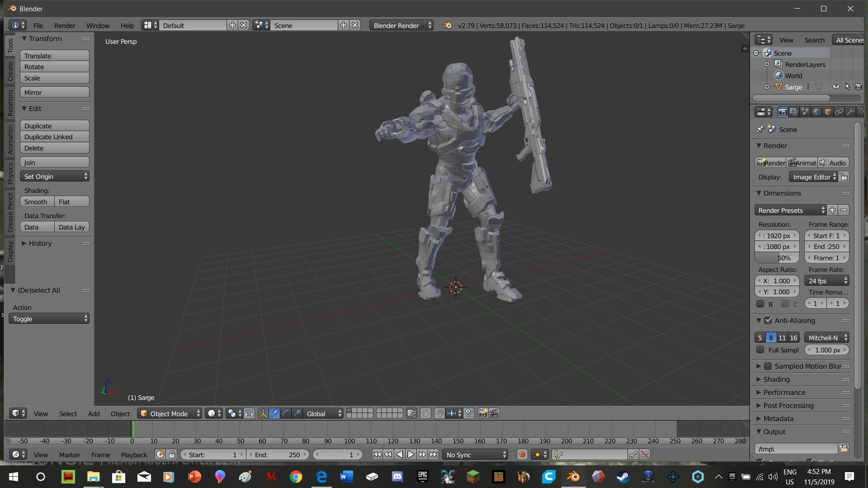Viewport: 868px width, 488px height.
Task: Toggle visibility eye for Sarge
Action: click(836, 87)
